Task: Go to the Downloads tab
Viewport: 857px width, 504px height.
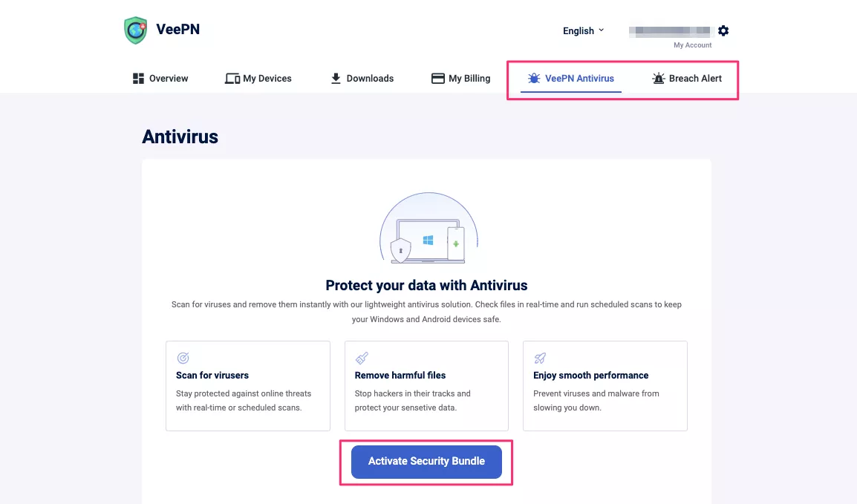Action: pyautogui.click(x=370, y=79)
